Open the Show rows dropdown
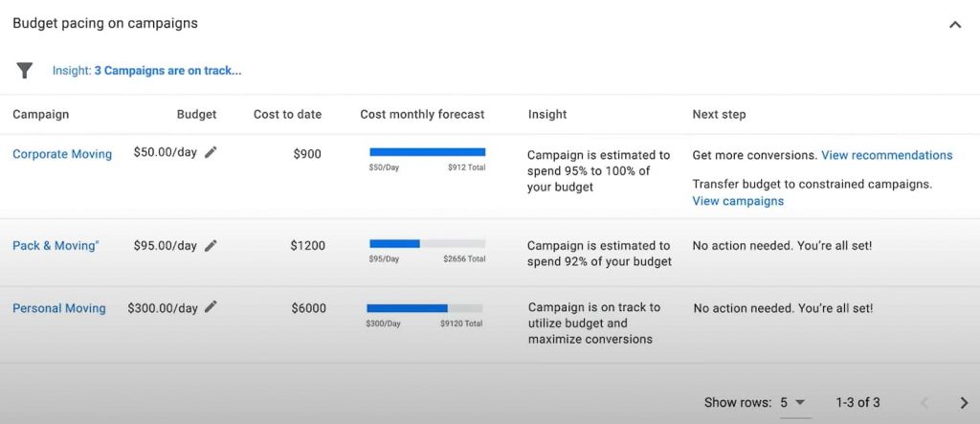The width and height of the screenshot is (980, 424). coord(793,403)
